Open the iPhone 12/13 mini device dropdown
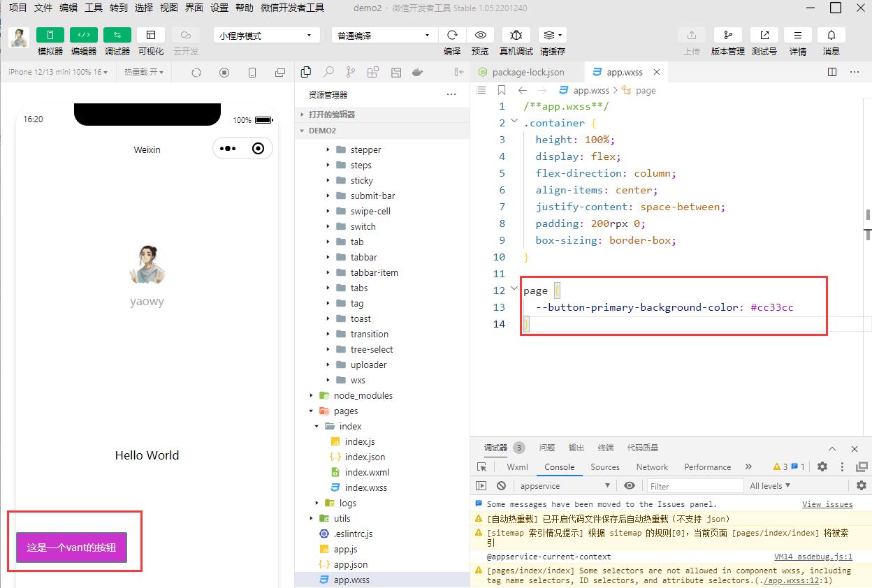This screenshot has width=872, height=588. [x=58, y=72]
